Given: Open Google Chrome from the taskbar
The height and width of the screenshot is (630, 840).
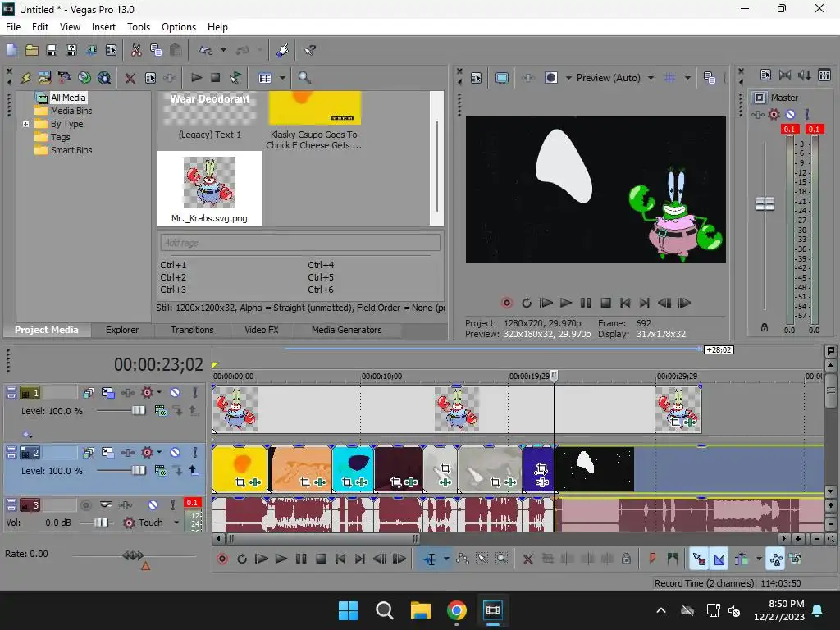Looking at the screenshot, I should [x=456, y=610].
